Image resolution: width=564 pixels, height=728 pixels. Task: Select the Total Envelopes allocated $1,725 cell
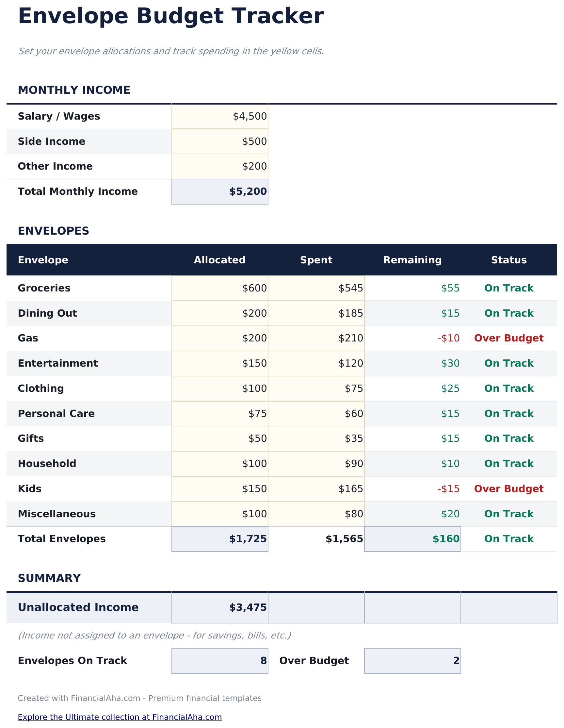[x=220, y=539]
